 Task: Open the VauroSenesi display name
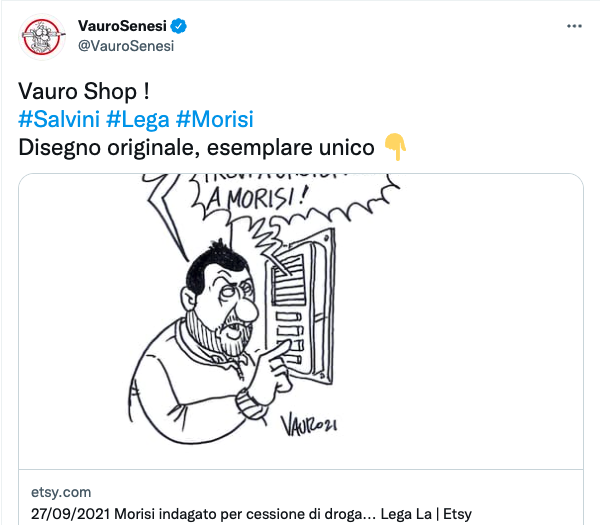122,26
